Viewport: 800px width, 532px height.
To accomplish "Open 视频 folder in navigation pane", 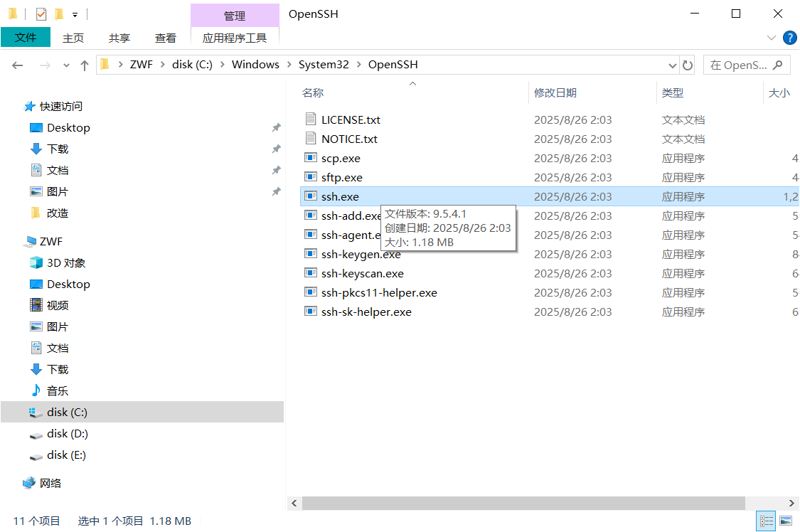I will [x=58, y=306].
